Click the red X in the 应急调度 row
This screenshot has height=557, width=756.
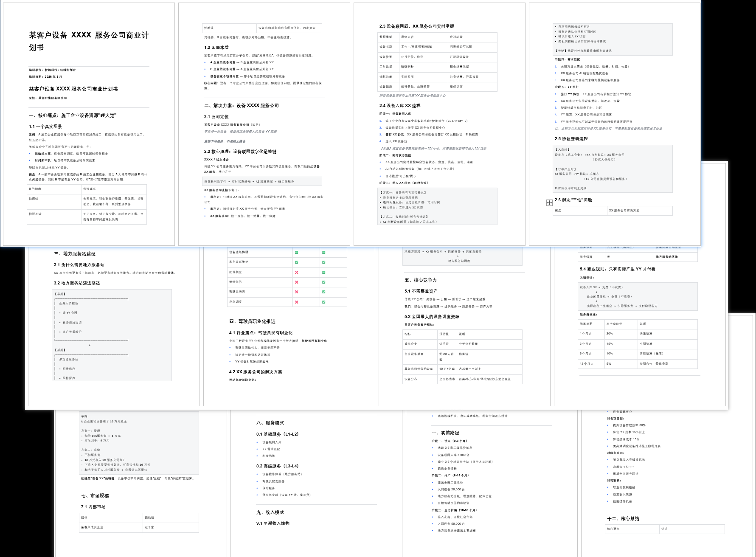[296, 302]
